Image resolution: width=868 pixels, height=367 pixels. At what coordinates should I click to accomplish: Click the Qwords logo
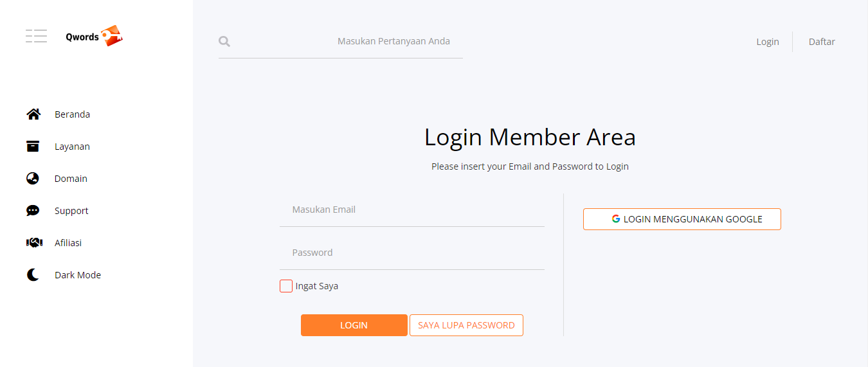[94, 36]
